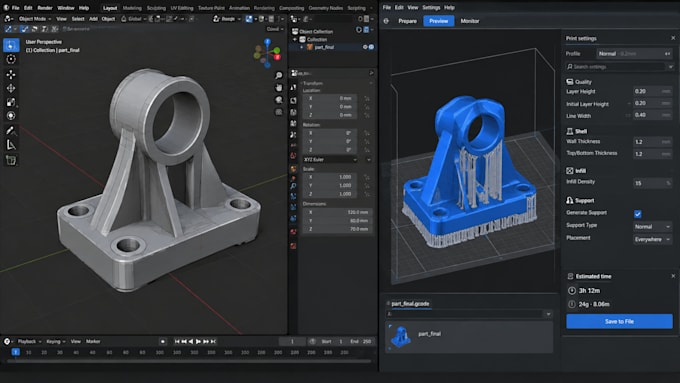Open the Output properties tab icon
This screenshot has width=680, height=383.
tap(294, 112)
